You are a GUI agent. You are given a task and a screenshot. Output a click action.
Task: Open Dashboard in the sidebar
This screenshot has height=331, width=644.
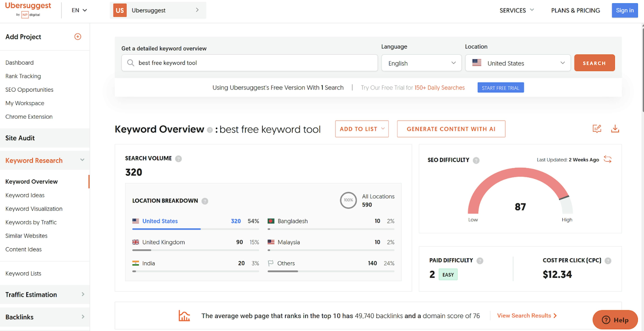pos(19,63)
